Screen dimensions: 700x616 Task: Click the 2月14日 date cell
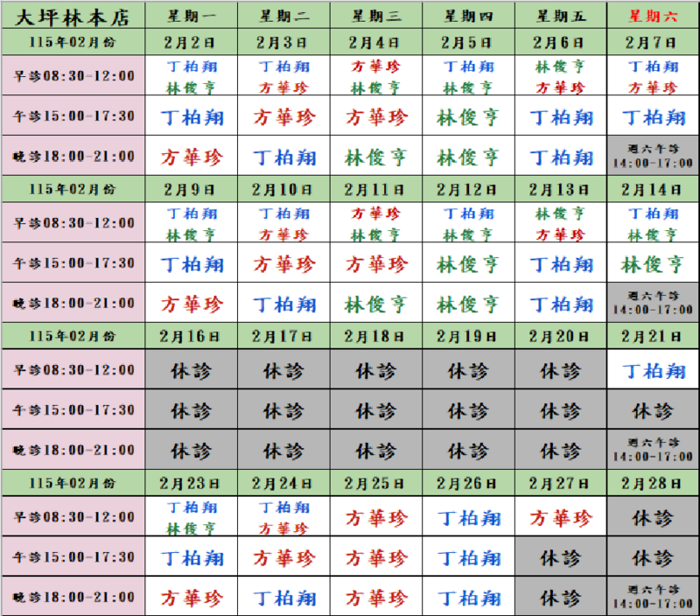652,189
